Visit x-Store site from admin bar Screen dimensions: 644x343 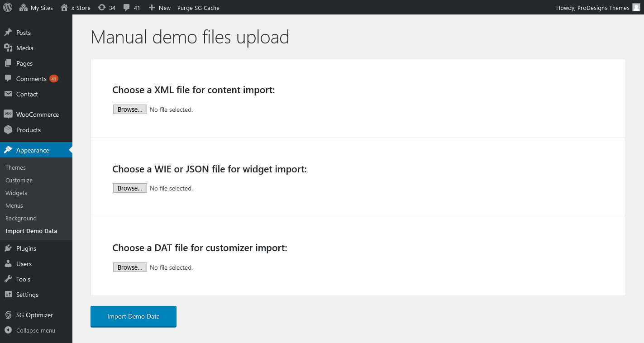tap(76, 8)
